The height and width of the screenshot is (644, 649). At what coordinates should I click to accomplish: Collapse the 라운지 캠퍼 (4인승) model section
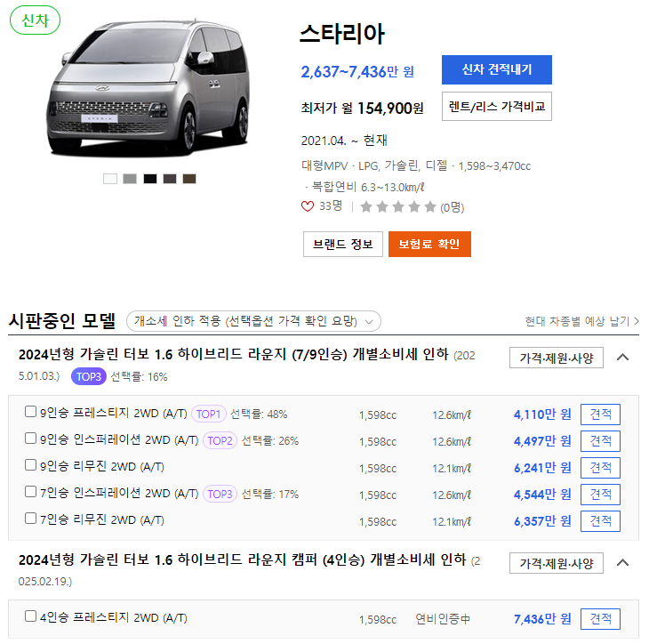click(623, 562)
